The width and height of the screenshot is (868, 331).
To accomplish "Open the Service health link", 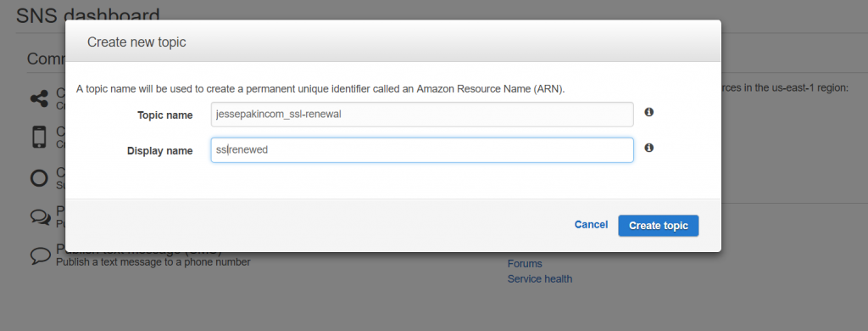I will click(x=540, y=279).
